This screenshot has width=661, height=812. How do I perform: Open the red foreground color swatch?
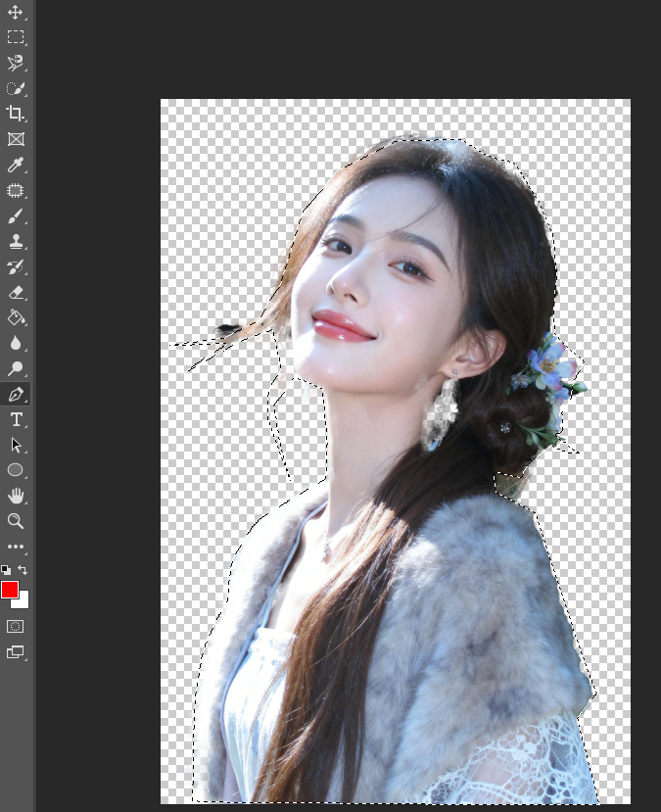coord(9,589)
